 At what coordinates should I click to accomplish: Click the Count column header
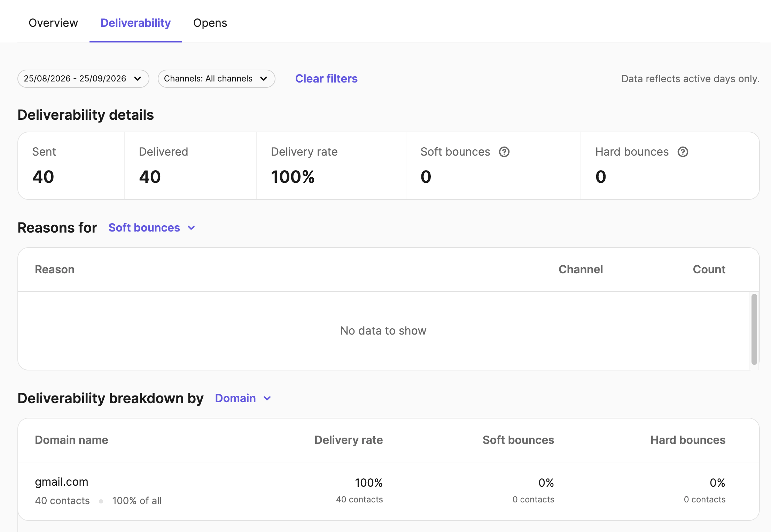coord(709,269)
